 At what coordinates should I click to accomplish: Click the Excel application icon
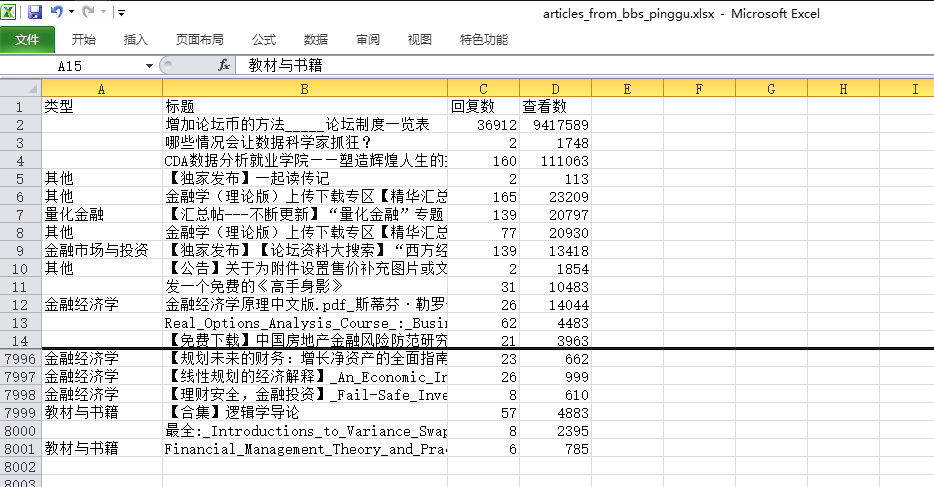(x=8, y=12)
